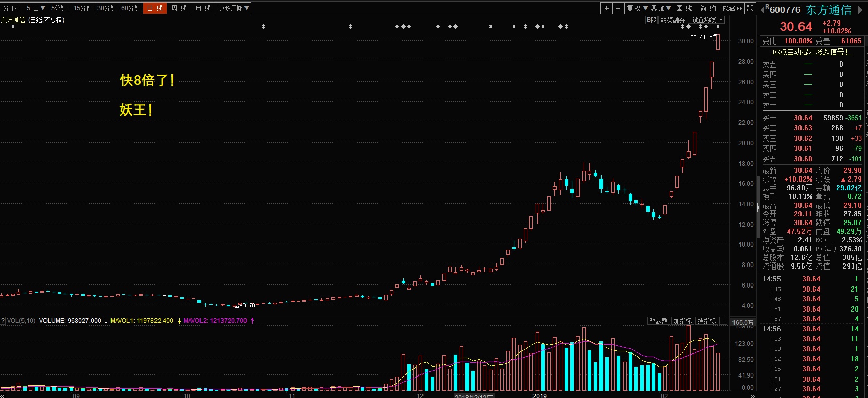Enter fullscreen chart mode icon
The image size is (868, 398).
point(750,8)
